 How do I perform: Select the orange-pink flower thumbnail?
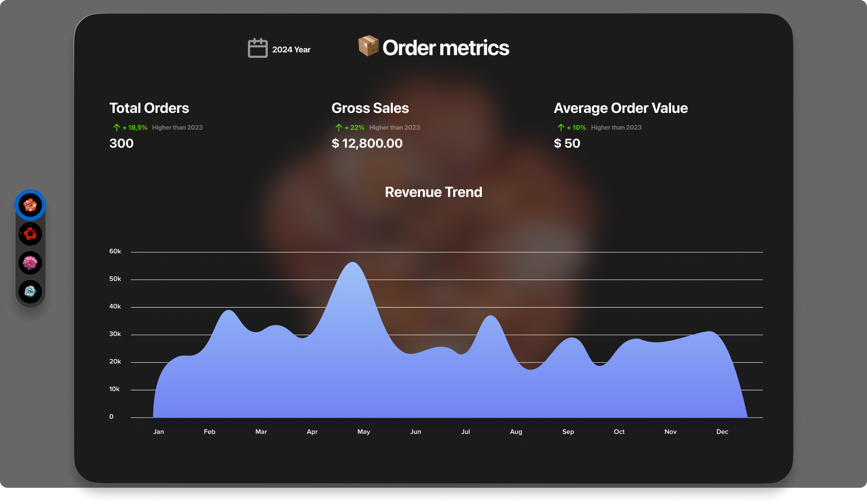[x=30, y=205]
